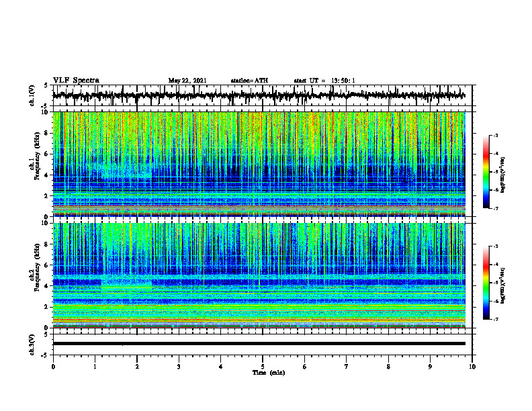Click the "10" frequency tick of ch.1

click(45, 113)
